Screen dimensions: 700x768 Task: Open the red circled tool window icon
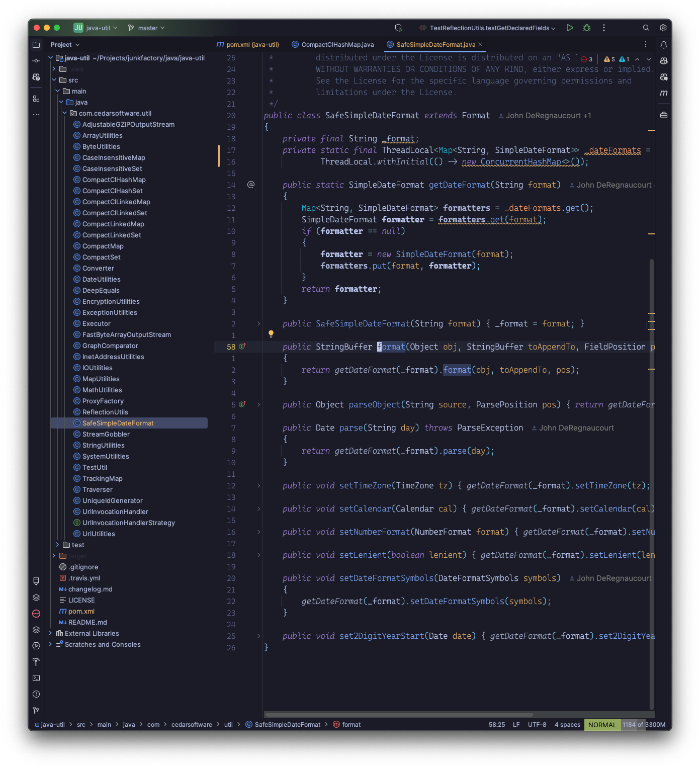36,614
